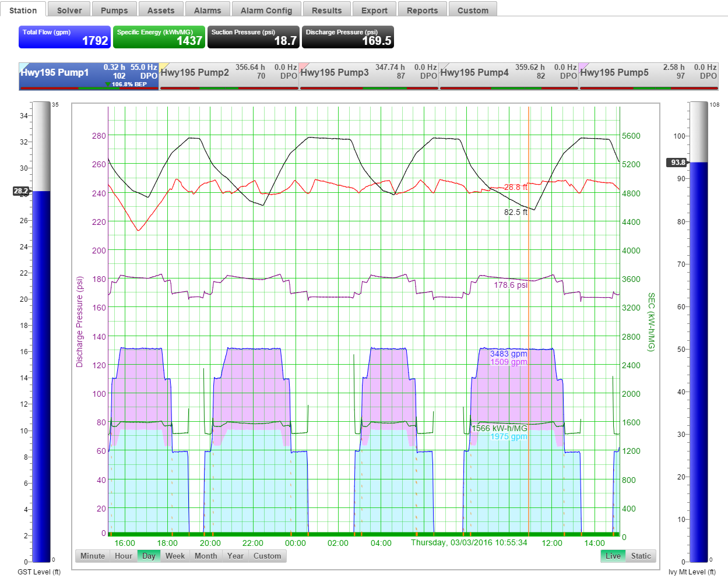Viewport: 728px width, 582px height.
Task: Select the Hwy195 Pump5 status panel
Action: pyautogui.click(x=649, y=76)
